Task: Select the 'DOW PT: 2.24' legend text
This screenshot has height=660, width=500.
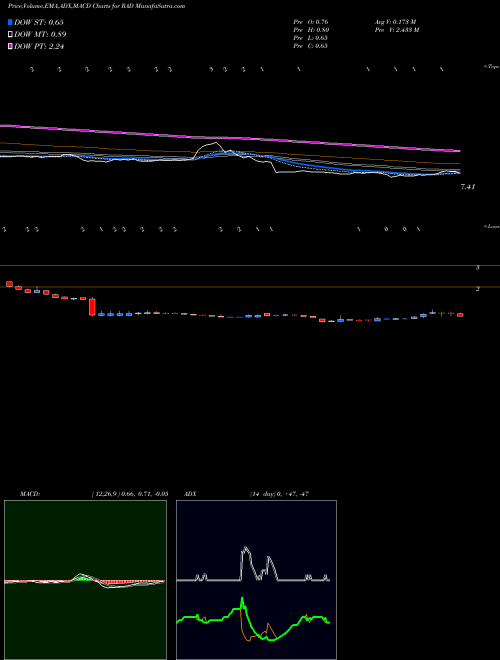Action: [39, 46]
